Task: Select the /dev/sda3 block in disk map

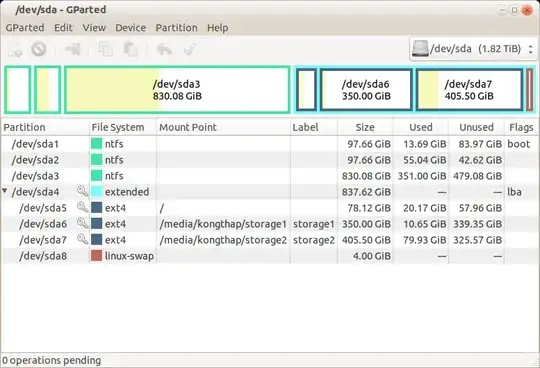Action: (x=177, y=90)
